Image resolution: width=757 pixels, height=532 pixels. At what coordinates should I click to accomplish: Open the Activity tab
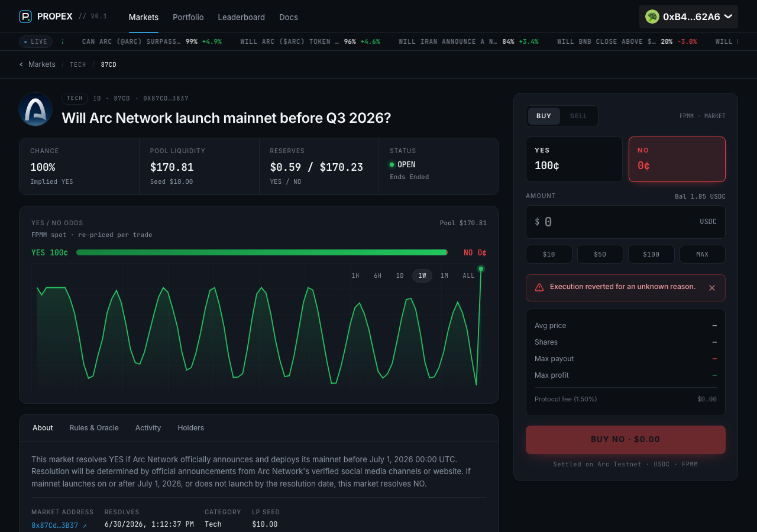148,428
